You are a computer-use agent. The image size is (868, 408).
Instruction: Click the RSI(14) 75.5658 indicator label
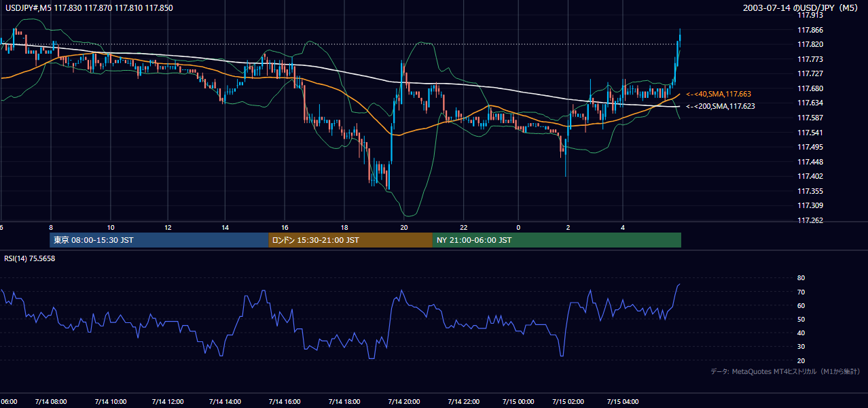click(30, 258)
